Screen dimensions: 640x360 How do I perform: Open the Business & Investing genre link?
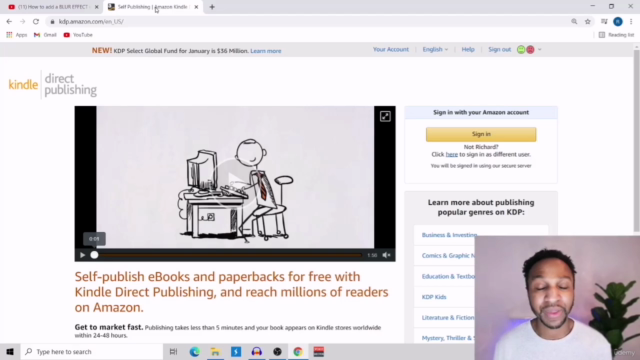pyautogui.click(x=449, y=235)
